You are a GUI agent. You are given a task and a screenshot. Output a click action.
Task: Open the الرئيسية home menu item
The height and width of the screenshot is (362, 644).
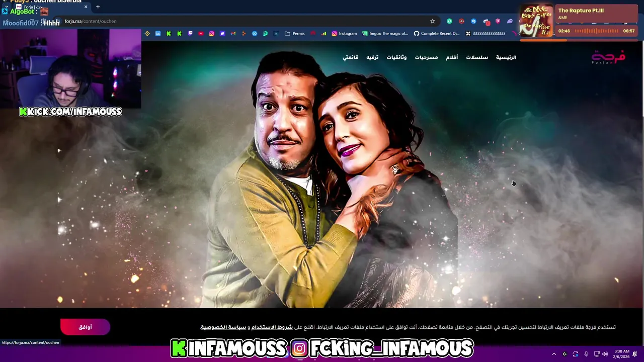[506, 57]
